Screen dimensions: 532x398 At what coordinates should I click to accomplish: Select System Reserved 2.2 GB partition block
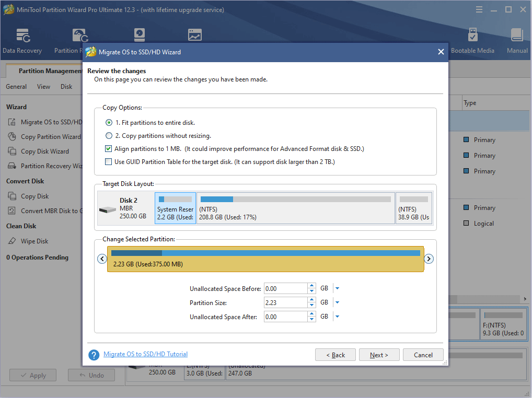(176, 208)
